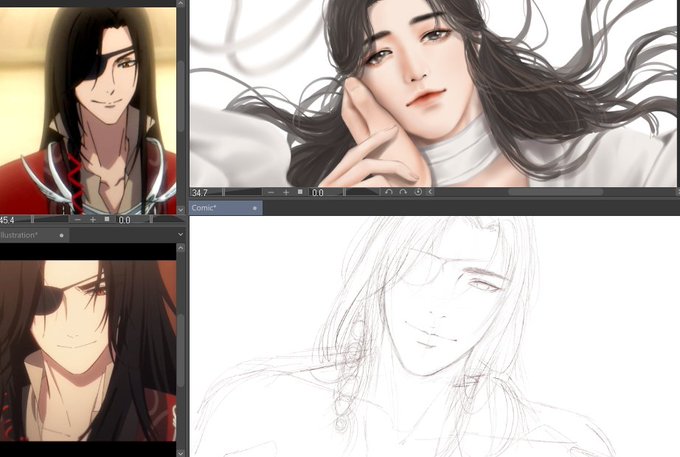The height and width of the screenshot is (457, 680).
Task: Click scroll-up arrow of the top reference canvas
Action: click(x=181, y=3)
